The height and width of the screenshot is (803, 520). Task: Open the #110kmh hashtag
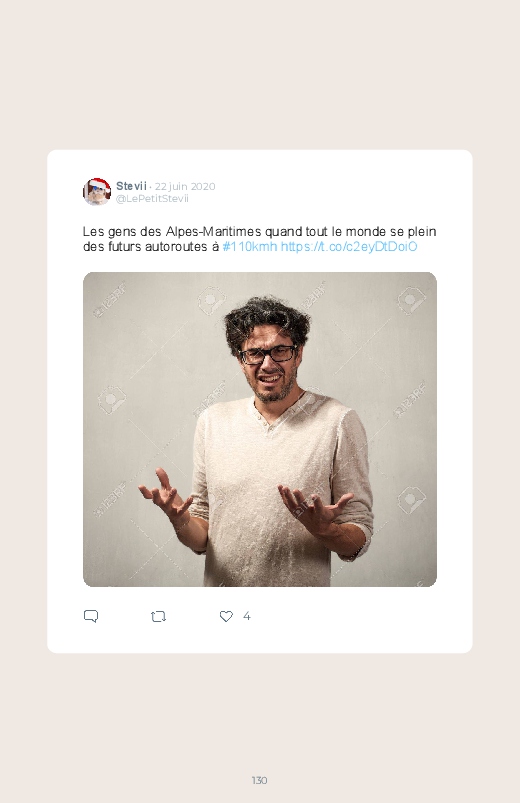pos(250,247)
